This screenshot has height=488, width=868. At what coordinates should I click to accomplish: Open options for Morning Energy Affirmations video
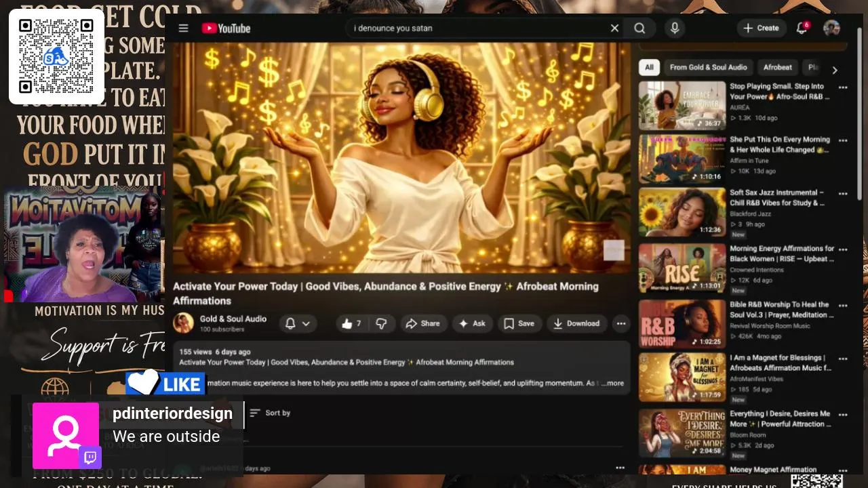843,249
